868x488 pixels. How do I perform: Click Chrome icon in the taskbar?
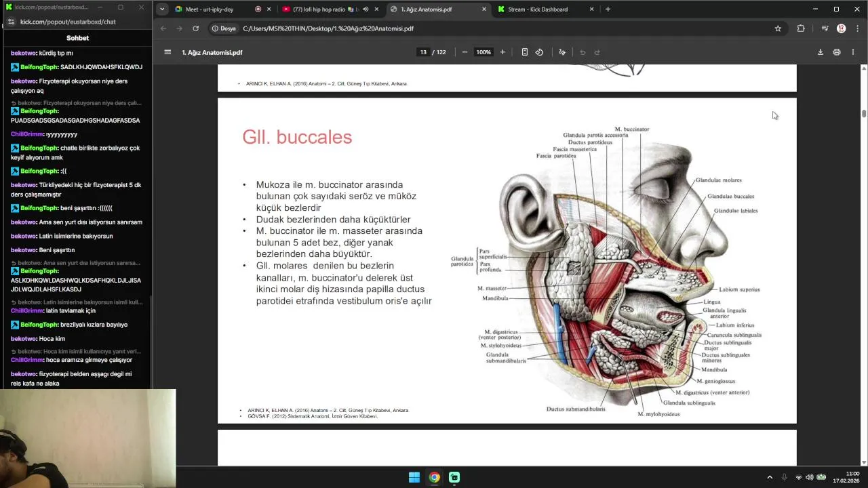(x=434, y=477)
